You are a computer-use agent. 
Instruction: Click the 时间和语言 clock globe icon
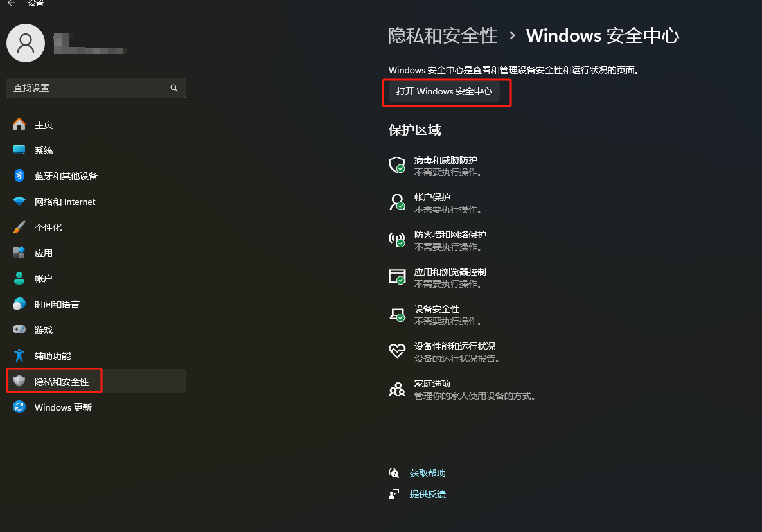pos(19,304)
